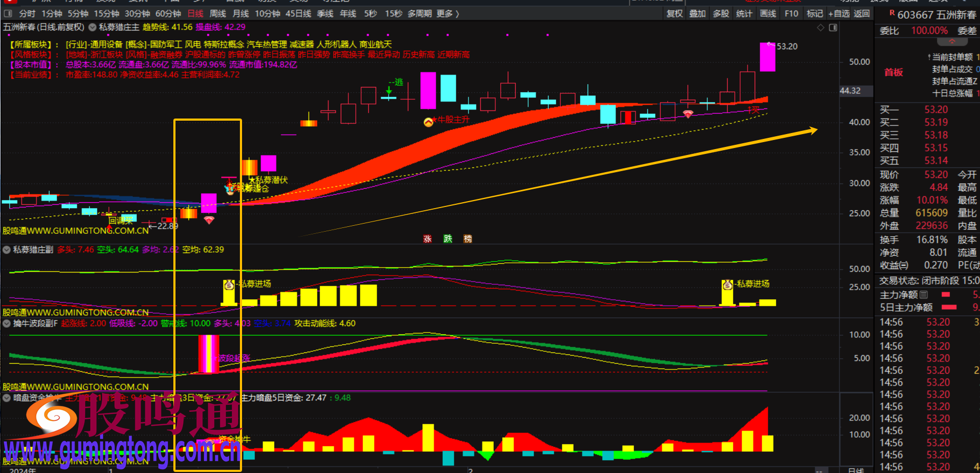Viewport: 980px width, 473px height.
Task: Switch to the 60分钟 period tab
Action: point(168,13)
